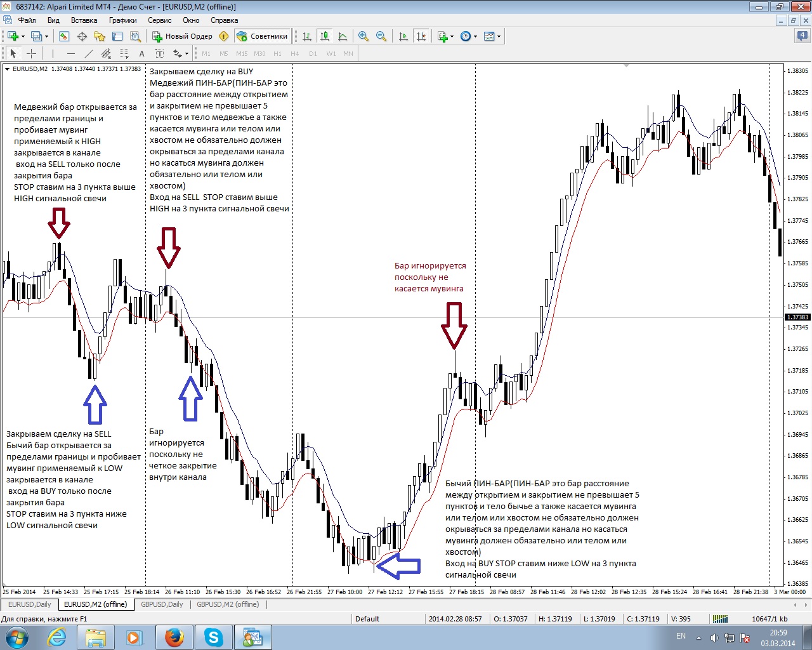This screenshot has height=650, width=812.
Task: Expand the Profiles dropdown arrow
Action: 46,36
